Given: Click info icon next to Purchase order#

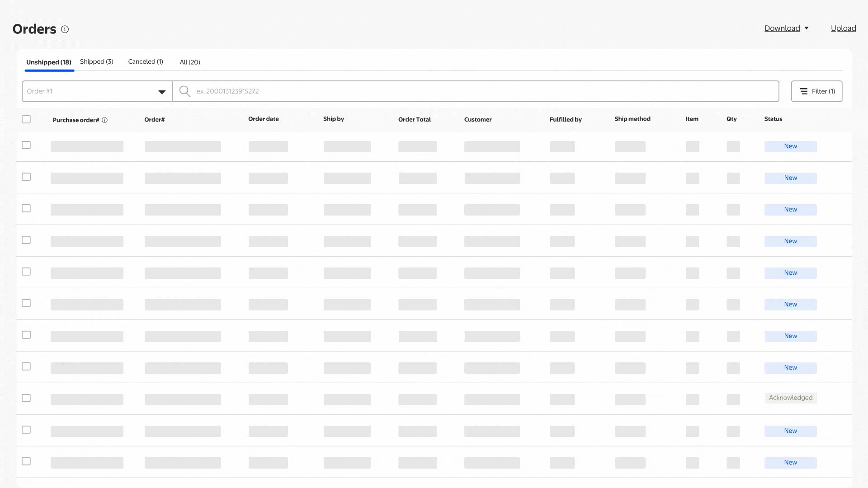Looking at the screenshot, I should 104,120.
